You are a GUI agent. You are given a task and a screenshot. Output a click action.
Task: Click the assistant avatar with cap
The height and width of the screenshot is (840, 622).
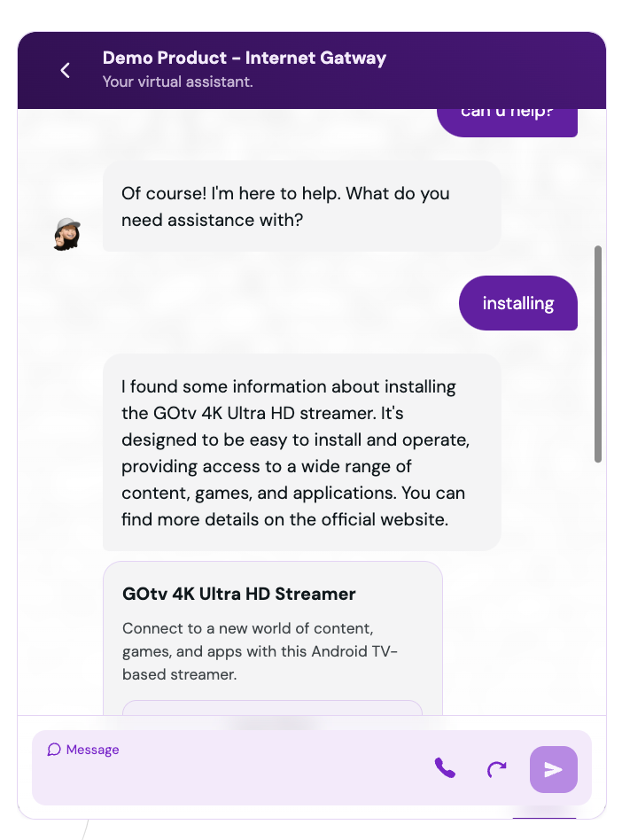click(x=67, y=234)
